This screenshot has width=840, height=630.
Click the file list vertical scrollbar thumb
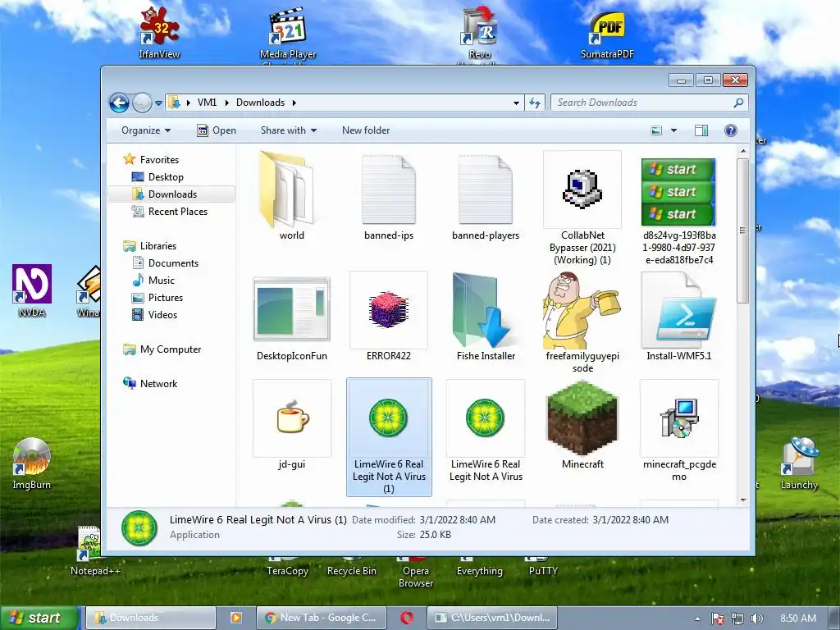742,231
